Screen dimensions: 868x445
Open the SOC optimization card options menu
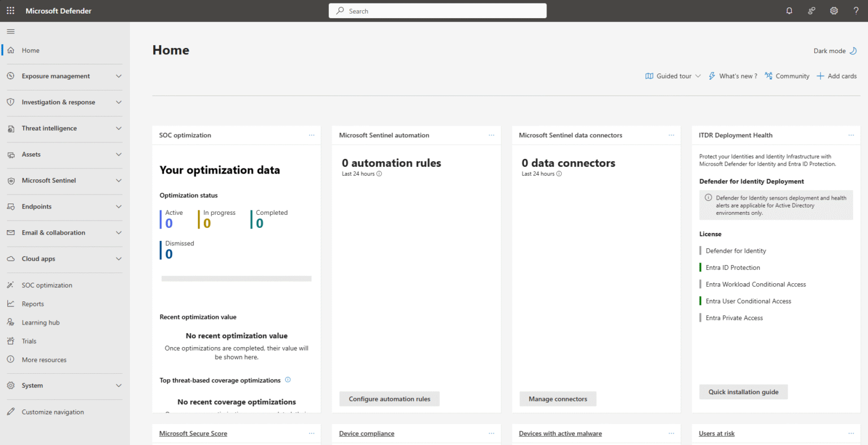(311, 135)
